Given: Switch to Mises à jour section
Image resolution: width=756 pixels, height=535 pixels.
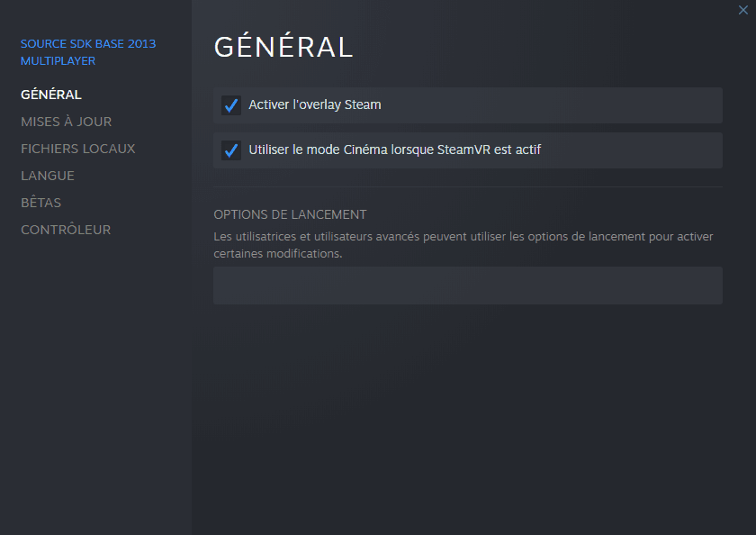Looking at the screenshot, I should (x=66, y=122).
